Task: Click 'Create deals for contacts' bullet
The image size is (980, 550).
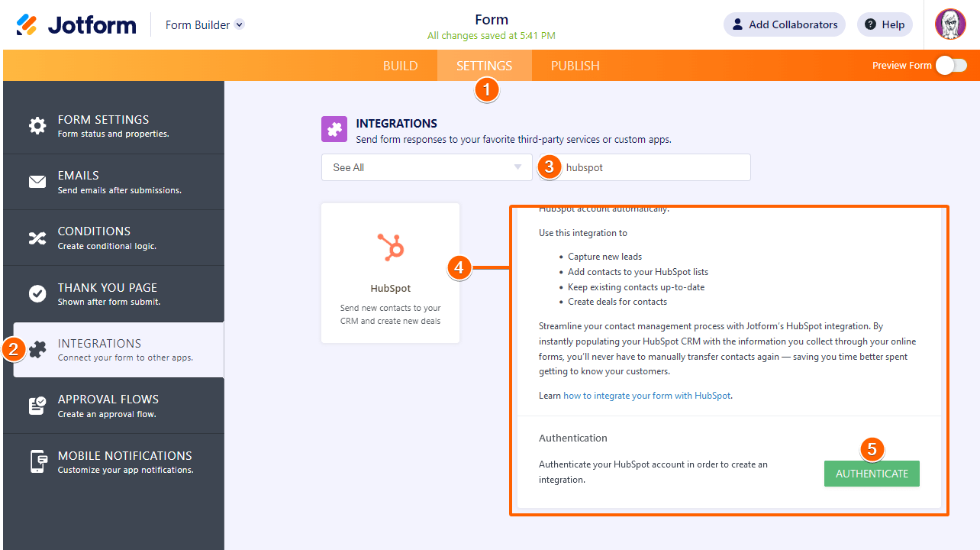Action: (617, 302)
